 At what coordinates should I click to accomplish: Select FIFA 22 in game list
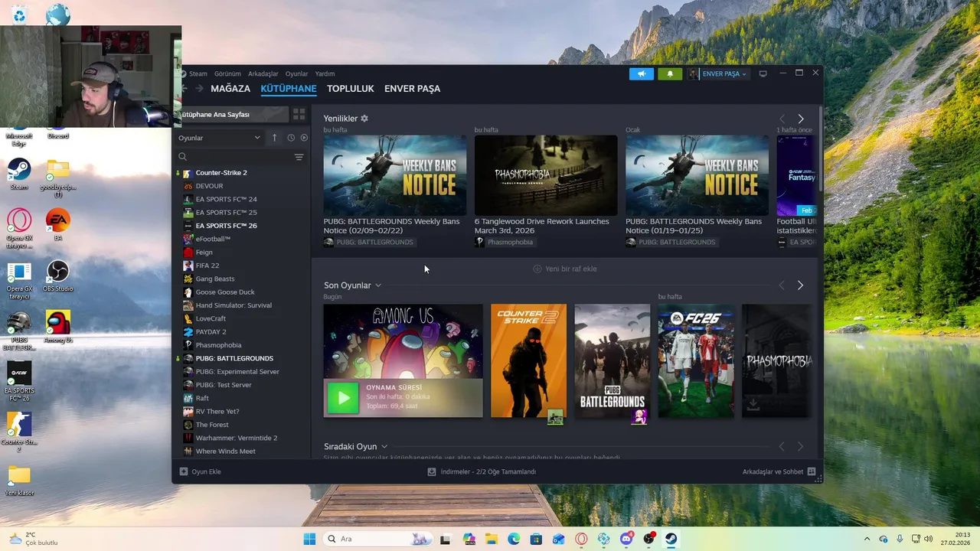[207, 266]
